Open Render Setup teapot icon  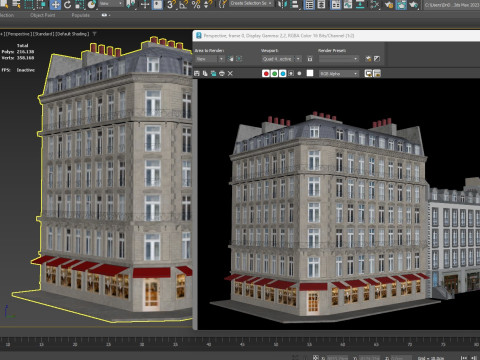389,5
